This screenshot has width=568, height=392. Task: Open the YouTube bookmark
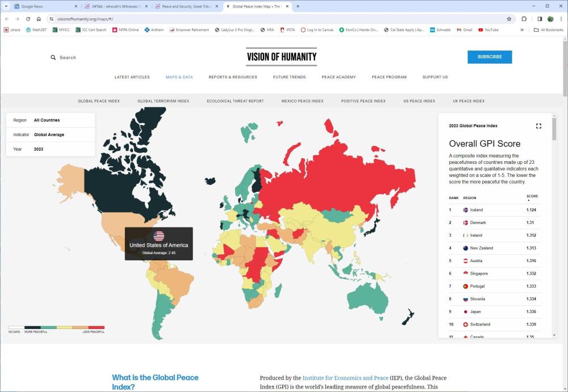(x=488, y=29)
